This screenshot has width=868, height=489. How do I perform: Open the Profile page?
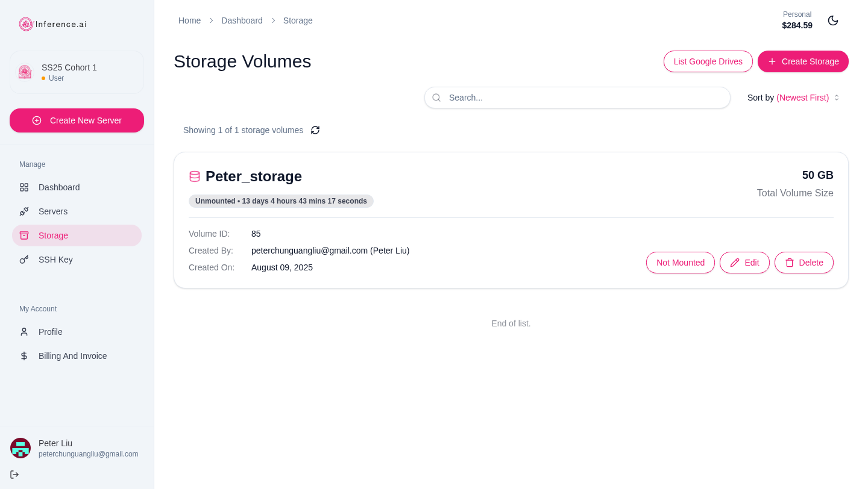point(51,332)
